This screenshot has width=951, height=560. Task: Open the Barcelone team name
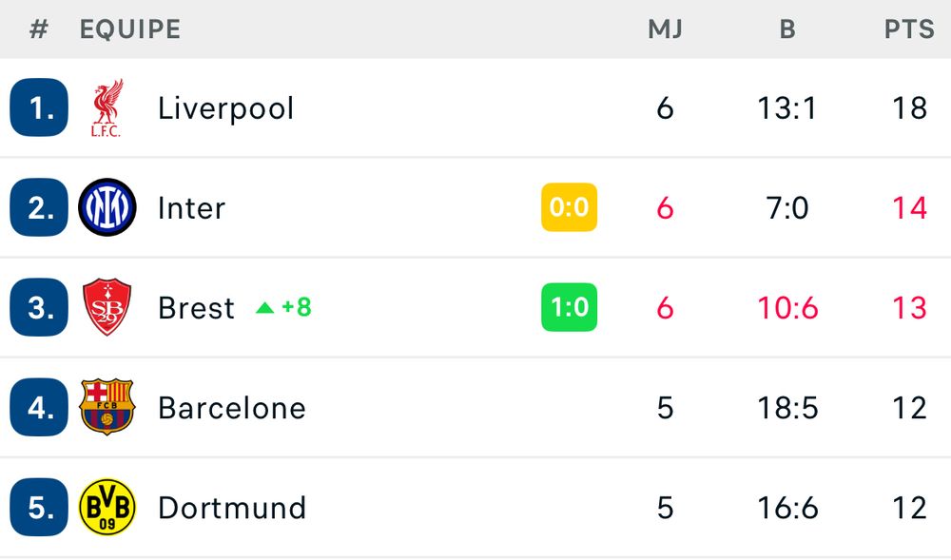(x=232, y=408)
